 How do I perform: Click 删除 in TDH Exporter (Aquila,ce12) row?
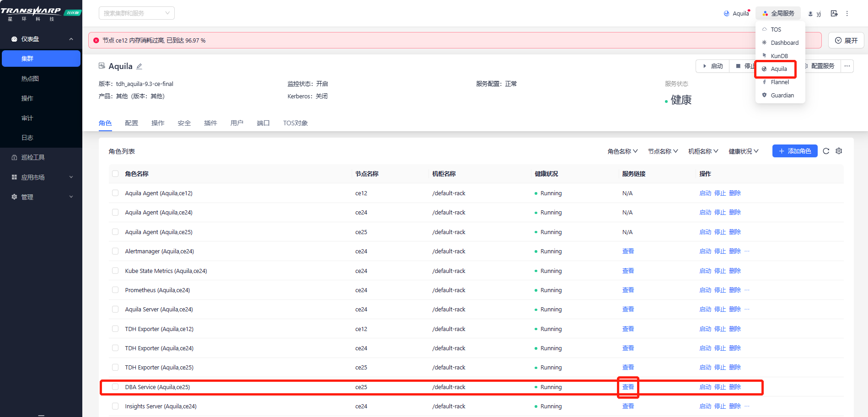(735, 329)
